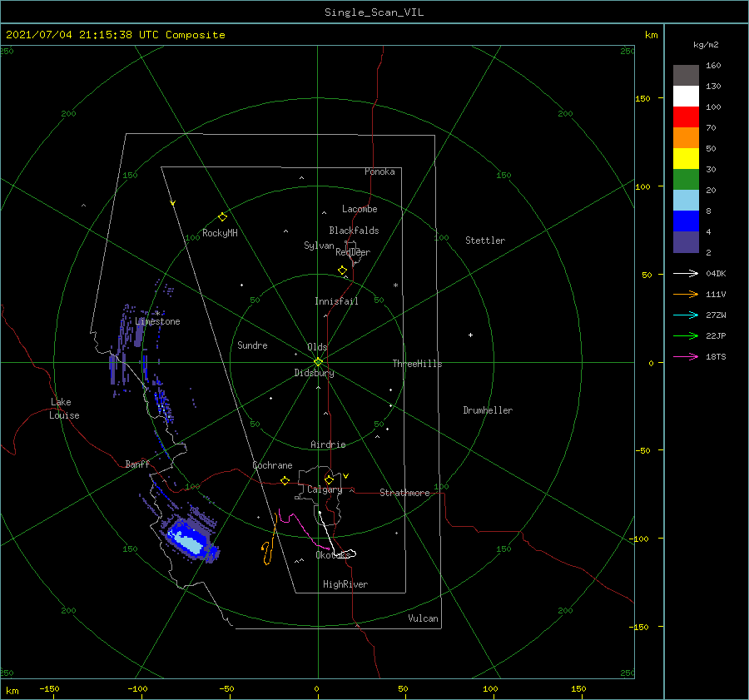Click the Ponoka city label
The image size is (749, 700).
click(379, 171)
